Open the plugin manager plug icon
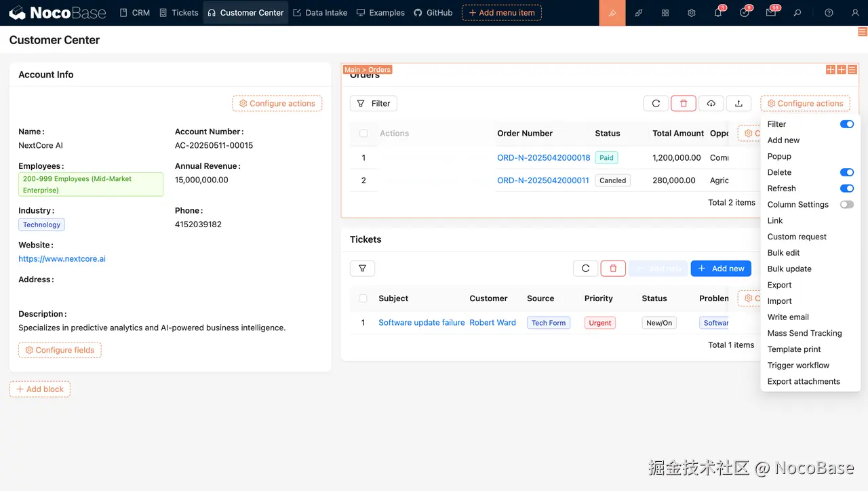 tap(639, 13)
